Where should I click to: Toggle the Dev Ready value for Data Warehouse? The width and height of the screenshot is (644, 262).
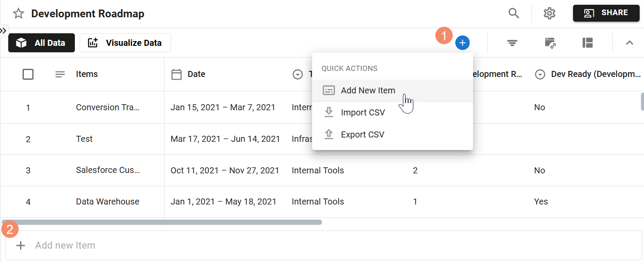tap(541, 201)
